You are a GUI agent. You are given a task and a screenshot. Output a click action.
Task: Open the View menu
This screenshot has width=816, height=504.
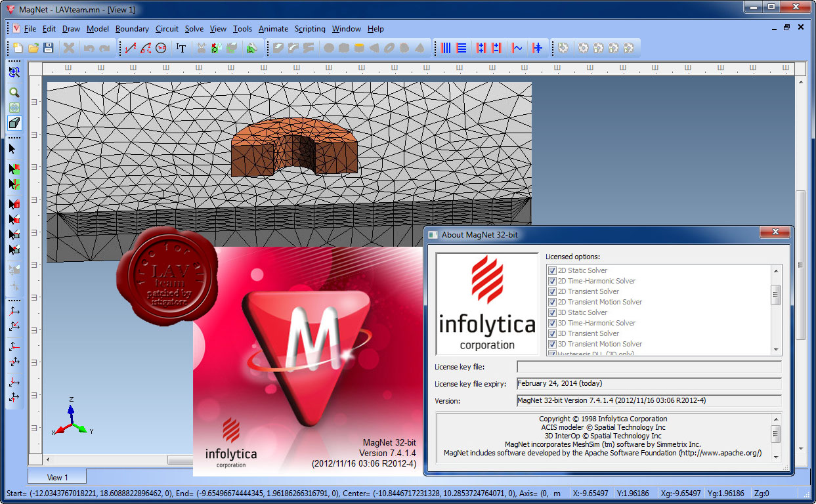coord(218,29)
